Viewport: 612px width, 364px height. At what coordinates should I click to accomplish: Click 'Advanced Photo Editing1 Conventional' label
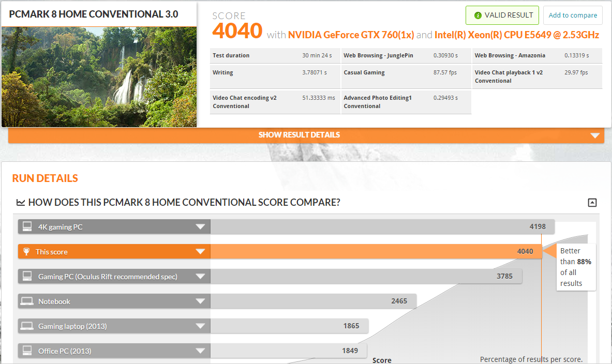point(378,102)
